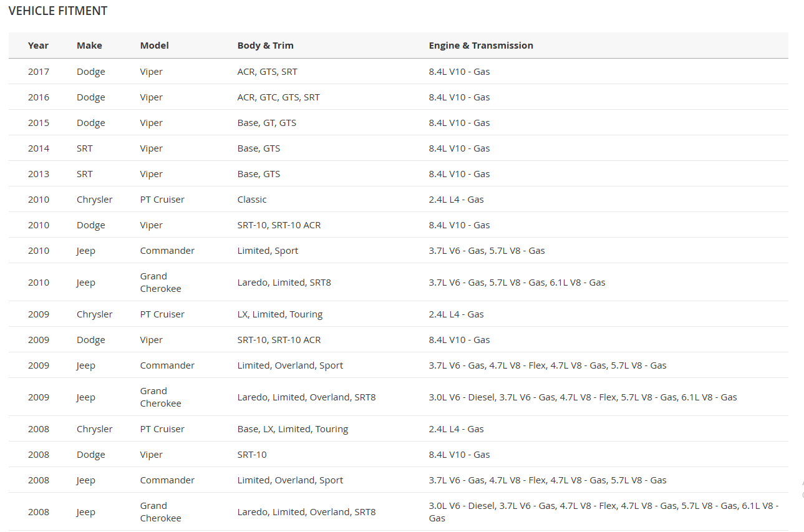The width and height of the screenshot is (804, 532).
Task: Click the 2008 Grand Cherokee engine list
Action: pyautogui.click(x=604, y=512)
